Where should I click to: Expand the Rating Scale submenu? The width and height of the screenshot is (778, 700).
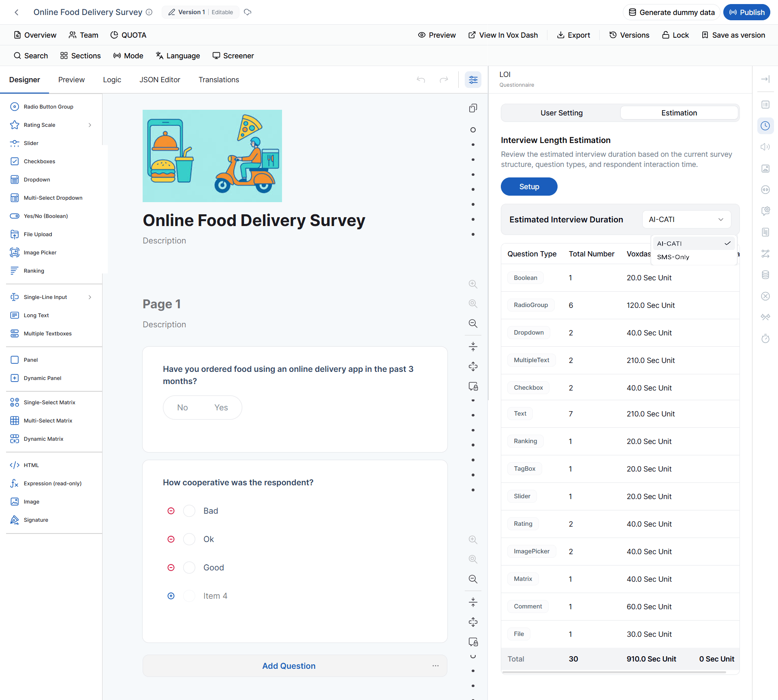point(90,125)
